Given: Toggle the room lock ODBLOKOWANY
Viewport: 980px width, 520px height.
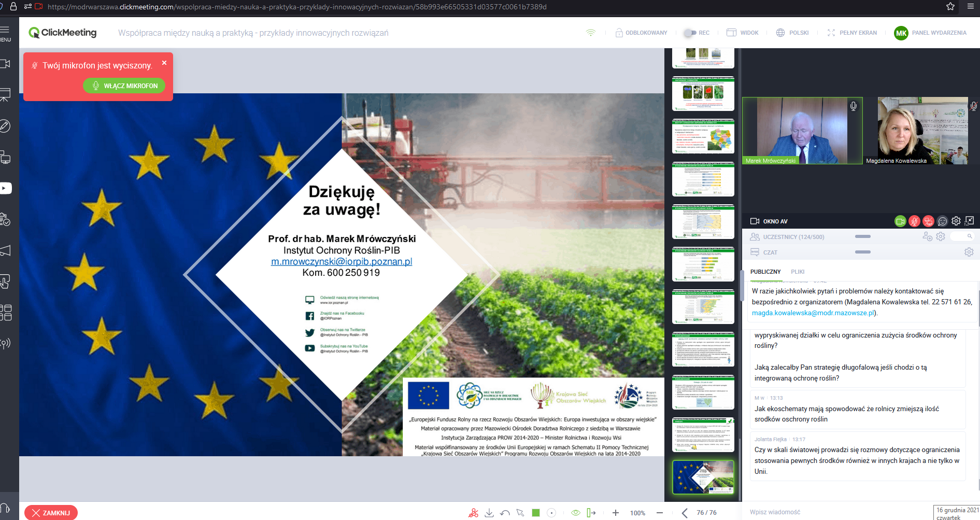Looking at the screenshot, I should coord(641,33).
